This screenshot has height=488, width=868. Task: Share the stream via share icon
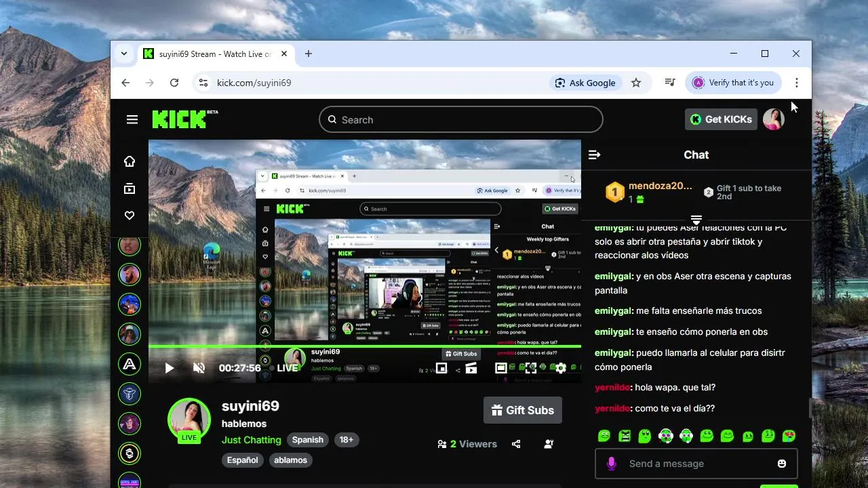[x=516, y=444]
